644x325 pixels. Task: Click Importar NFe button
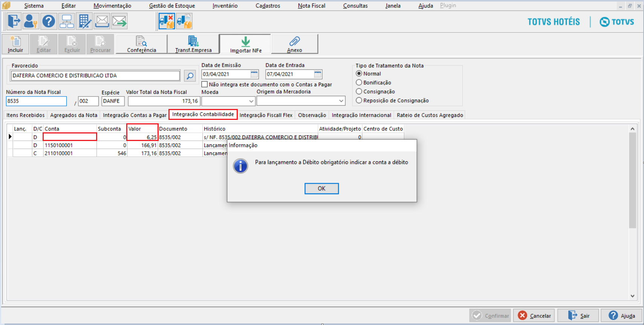246,44
